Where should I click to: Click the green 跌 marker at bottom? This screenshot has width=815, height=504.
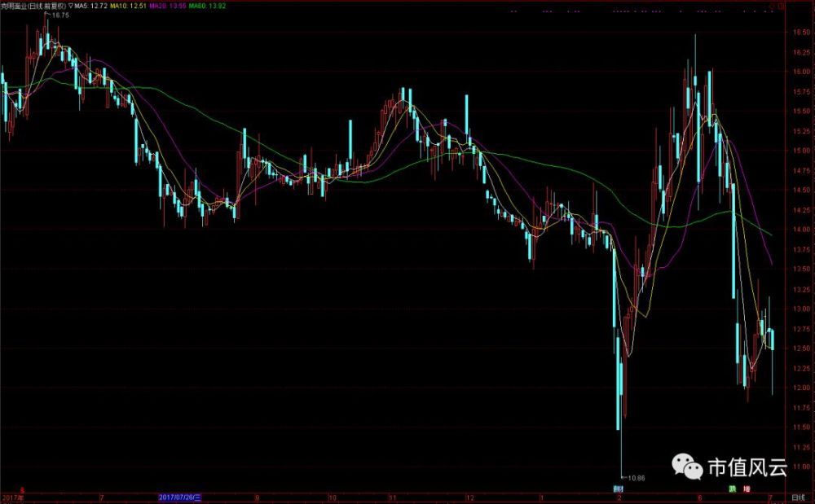[733, 489]
